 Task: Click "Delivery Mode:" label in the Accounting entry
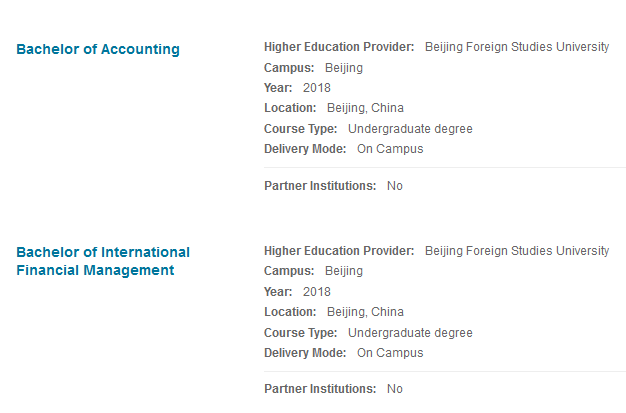click(305, 149)
